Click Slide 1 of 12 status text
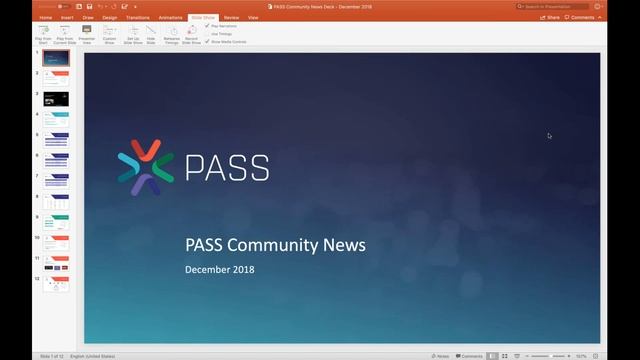 click(52, 356)
